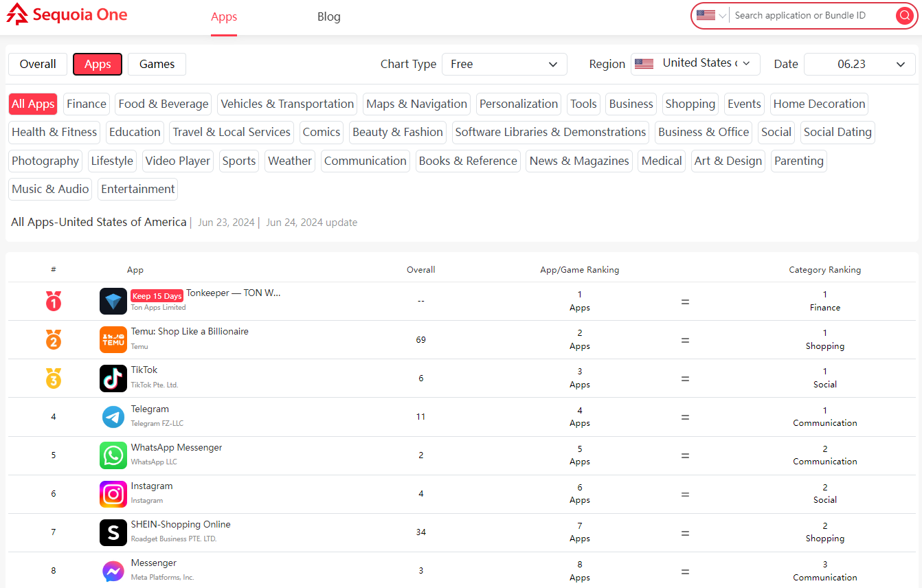
Task: Click the Telegram app icon
Action: click(x=113, y=416)
